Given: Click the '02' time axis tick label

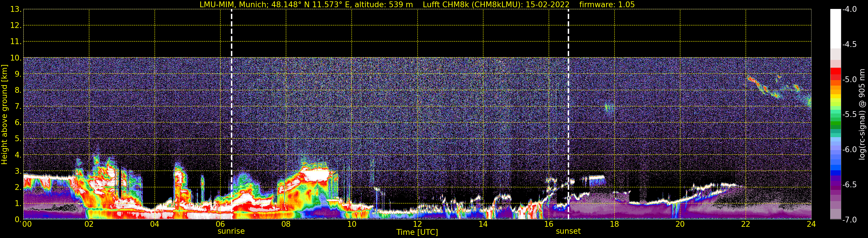Looking at the screenshot, I should (x=89, y=224).
